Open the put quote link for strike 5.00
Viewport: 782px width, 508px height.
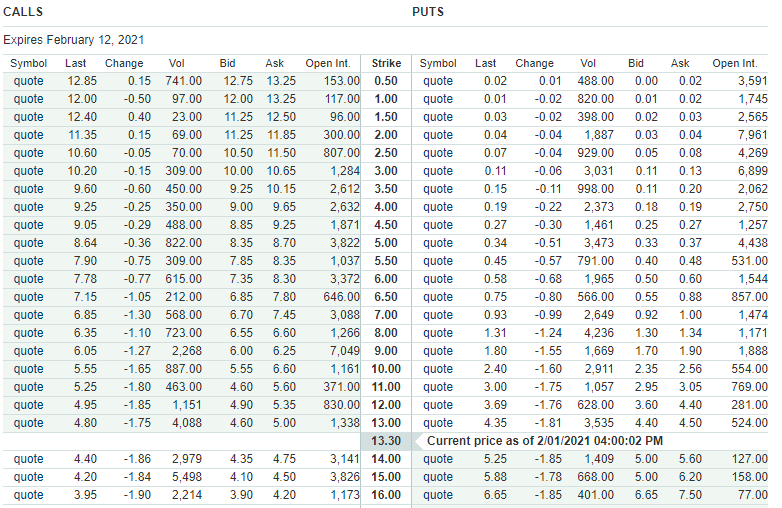[438, 243]
